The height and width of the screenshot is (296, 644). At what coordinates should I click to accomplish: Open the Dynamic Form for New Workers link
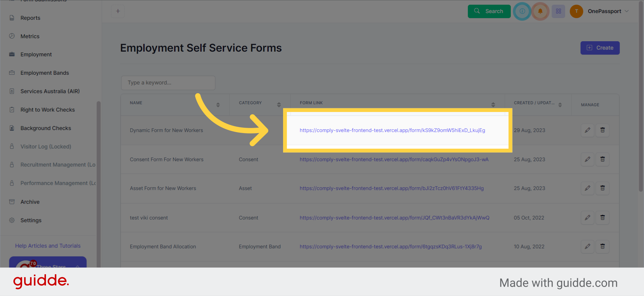click(x=392, y=130)
